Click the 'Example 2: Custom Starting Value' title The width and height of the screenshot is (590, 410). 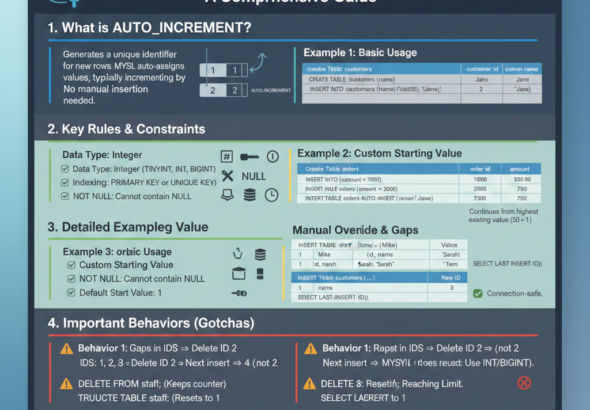click(x=380, y=153)
